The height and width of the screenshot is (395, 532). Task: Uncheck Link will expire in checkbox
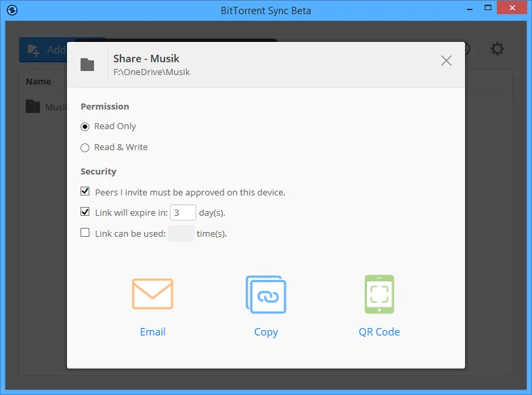[85, 212]
